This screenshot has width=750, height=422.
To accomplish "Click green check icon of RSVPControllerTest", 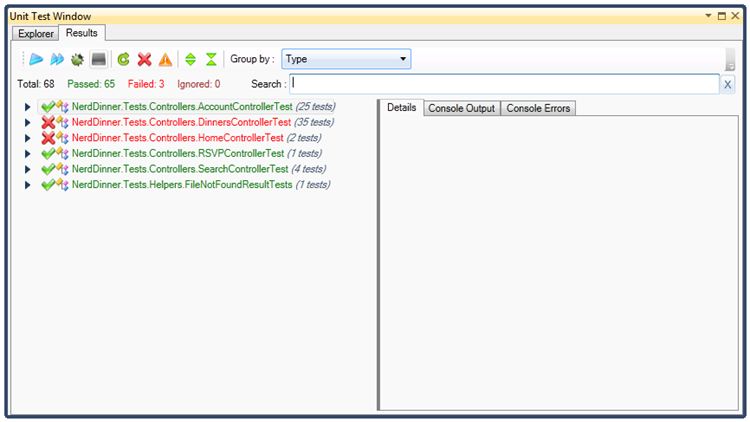I will tap(48, 154).
